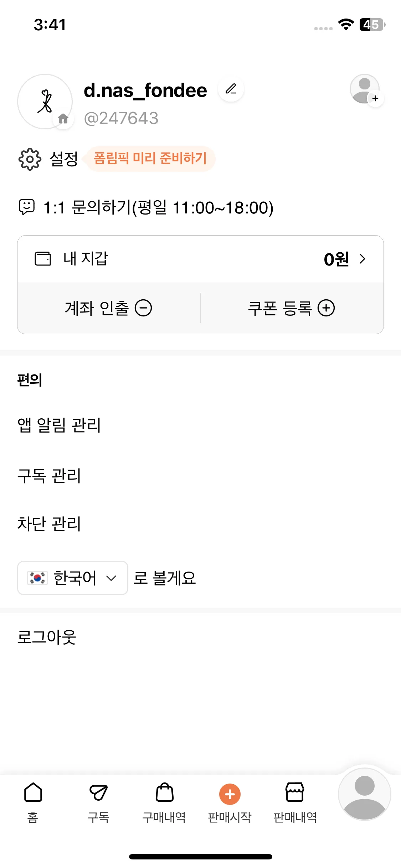Tap the wallet icon next to 내 지갑
Viewport: 401px width, 868px height.
(43, 259)
